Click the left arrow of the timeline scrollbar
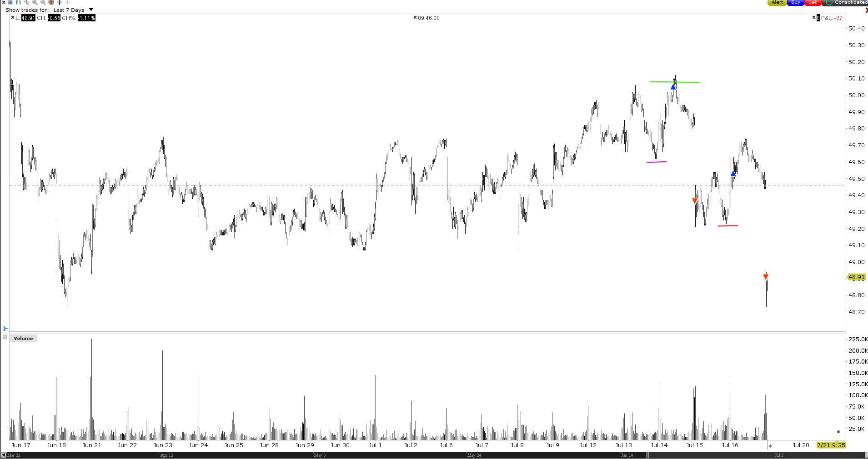 click(3, 455)
